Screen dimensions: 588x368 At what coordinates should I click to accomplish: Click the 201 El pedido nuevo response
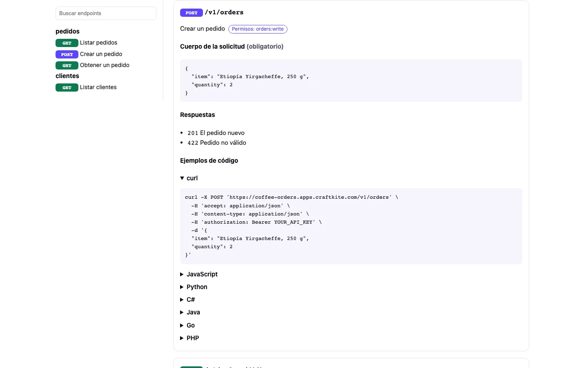pos(216,133)
